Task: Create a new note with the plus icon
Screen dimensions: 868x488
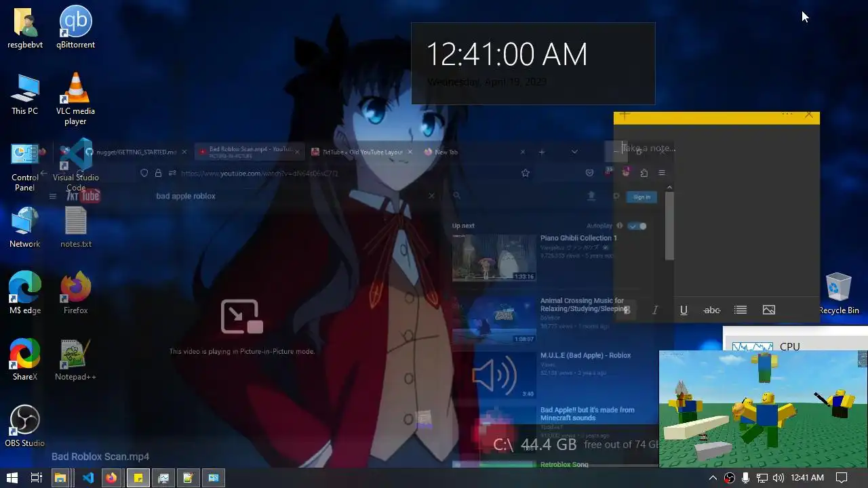Action: pyautogui.click(x=625, y=115)
